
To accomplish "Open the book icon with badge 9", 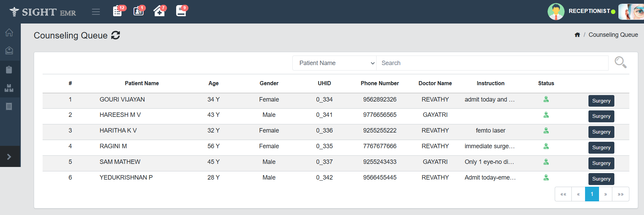I will 181,11.
